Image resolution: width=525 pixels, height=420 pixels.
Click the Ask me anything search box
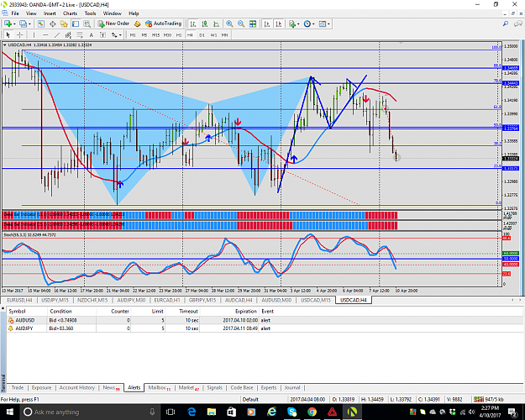pos(88,412)
